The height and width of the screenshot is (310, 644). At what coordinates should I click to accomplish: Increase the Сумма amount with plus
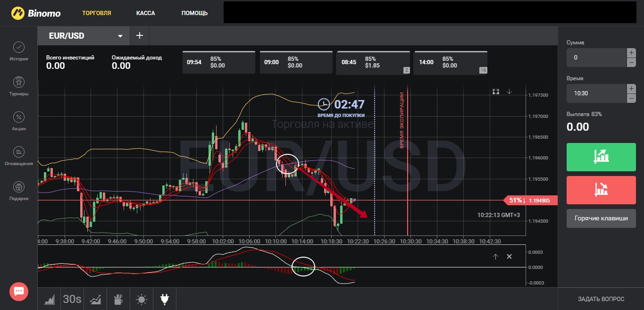click(x=631, y=53)
